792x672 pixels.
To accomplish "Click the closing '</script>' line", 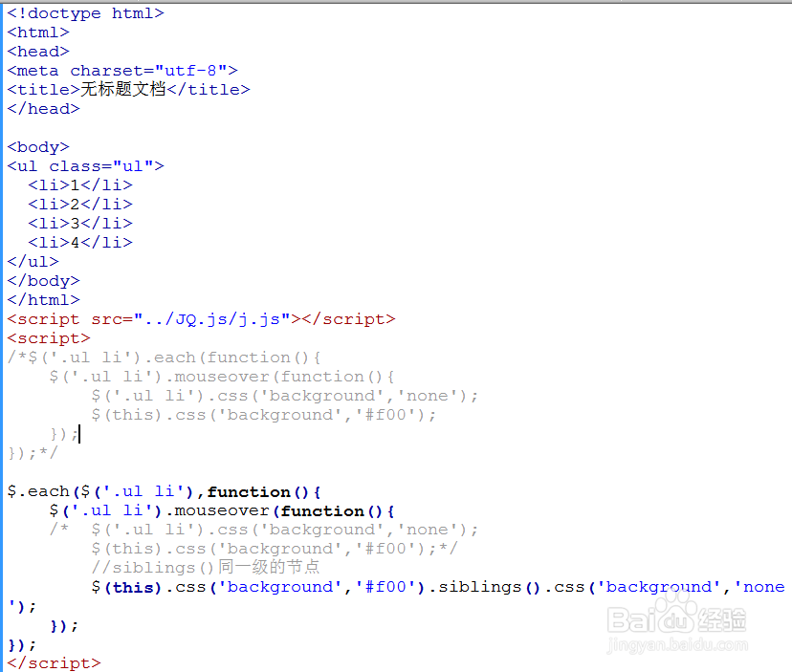I will [x=55, y=663].
